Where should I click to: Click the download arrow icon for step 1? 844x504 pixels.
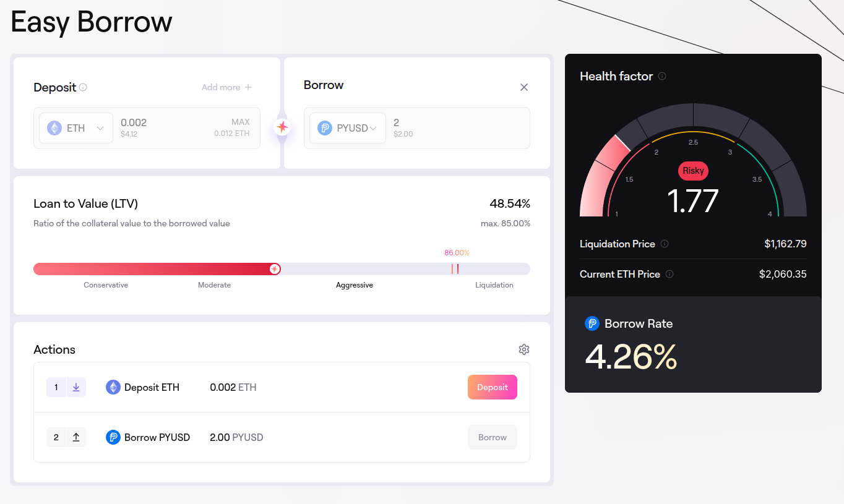coord(76,387)
